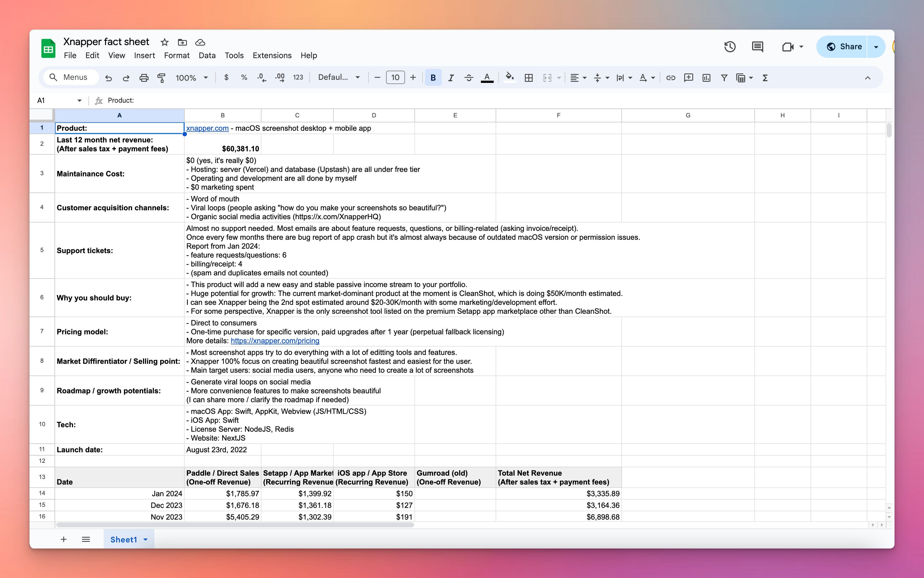This screenshot has height=578, width=924.
Task: Open more number formats 123
Action: 298,78
